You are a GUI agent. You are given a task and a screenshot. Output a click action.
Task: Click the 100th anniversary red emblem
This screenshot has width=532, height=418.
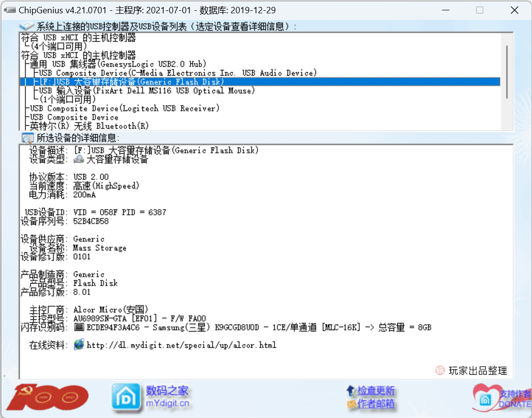click(x=48, y=397)
